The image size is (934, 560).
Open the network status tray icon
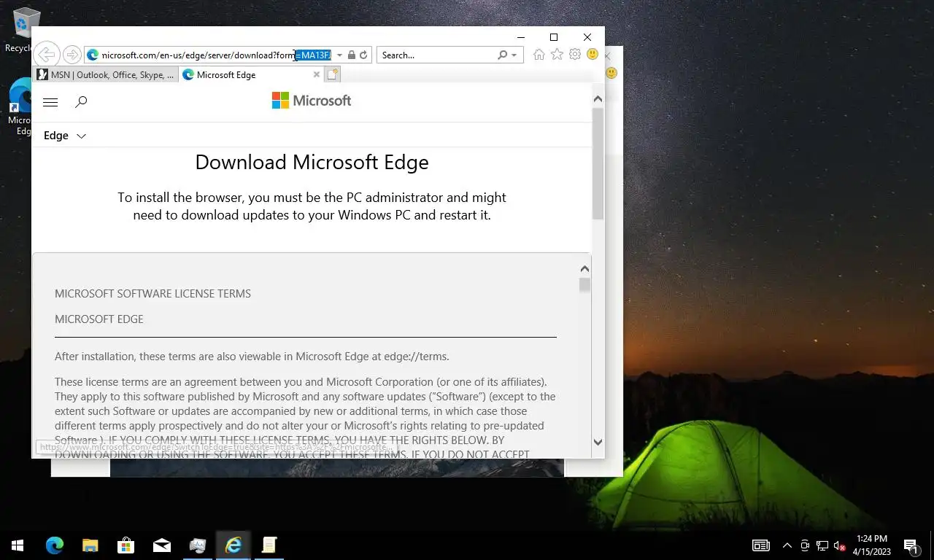[822, 545]
